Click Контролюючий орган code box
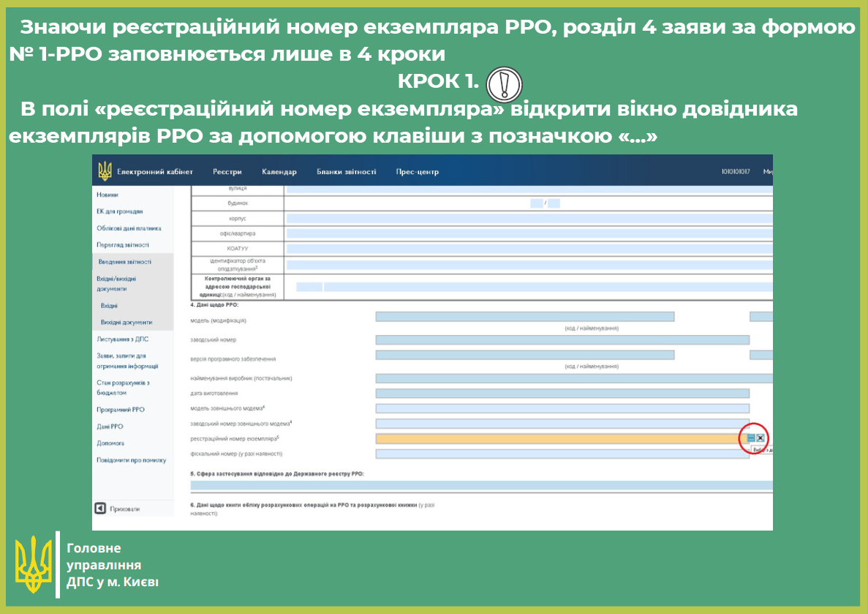This screenshot has width=868, height=614. pyautogui.click(x=309, y=287)
